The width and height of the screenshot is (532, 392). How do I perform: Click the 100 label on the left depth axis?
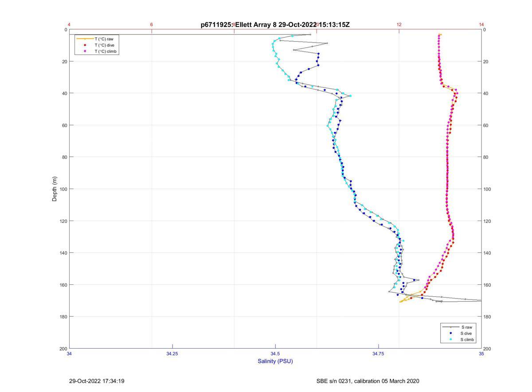tap(63, 189)
